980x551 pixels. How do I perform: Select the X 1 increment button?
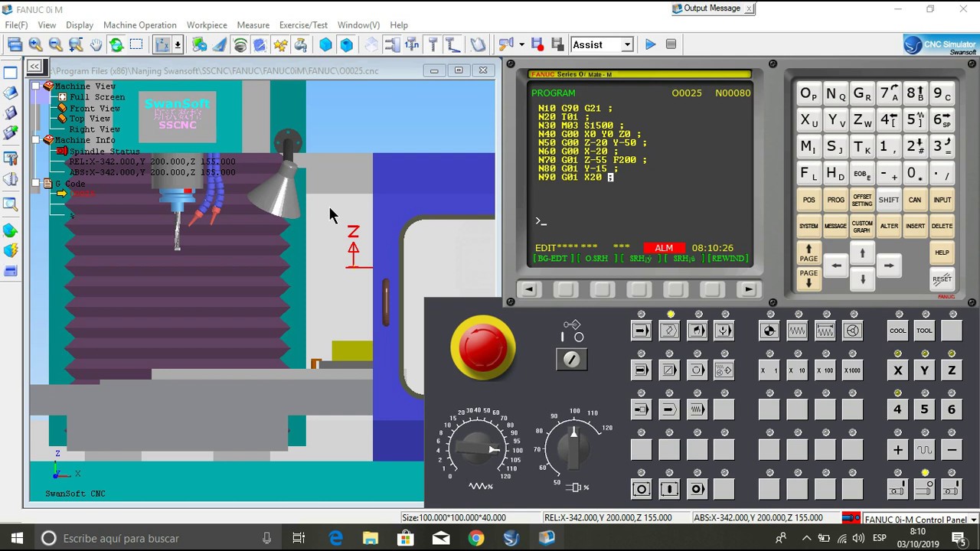point(769,370)
